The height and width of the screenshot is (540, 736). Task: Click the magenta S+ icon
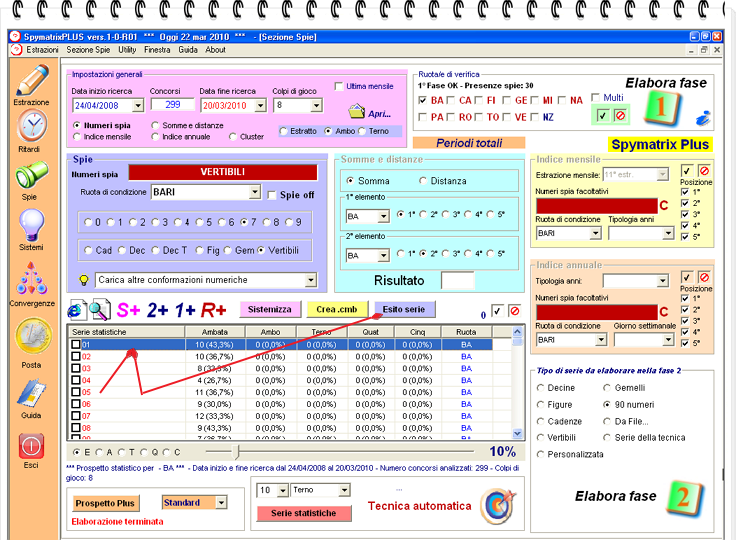click(129, 310)
